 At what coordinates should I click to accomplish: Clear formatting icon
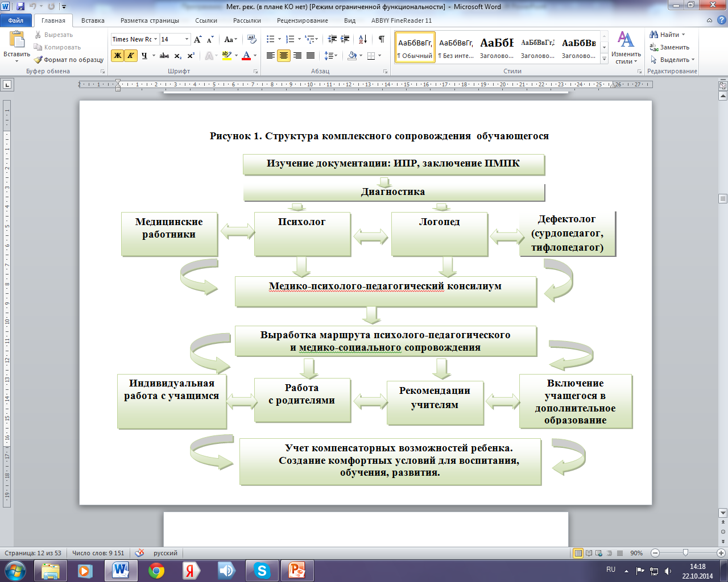click(253, 39)
